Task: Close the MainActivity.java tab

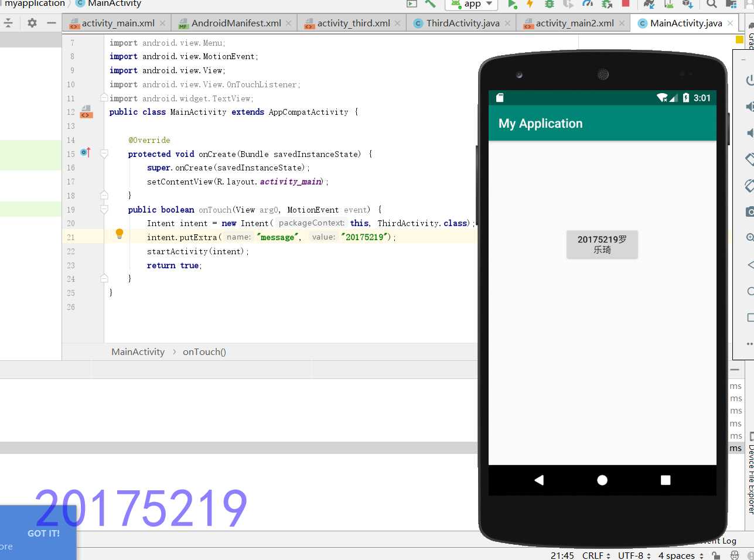Action: [730, 23]
